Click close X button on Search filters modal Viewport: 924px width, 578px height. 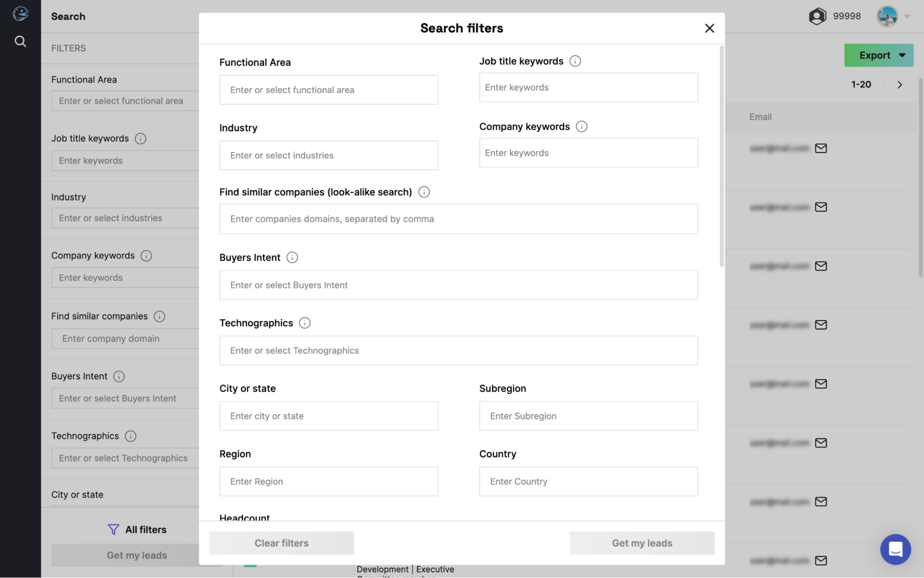point(709,27)
